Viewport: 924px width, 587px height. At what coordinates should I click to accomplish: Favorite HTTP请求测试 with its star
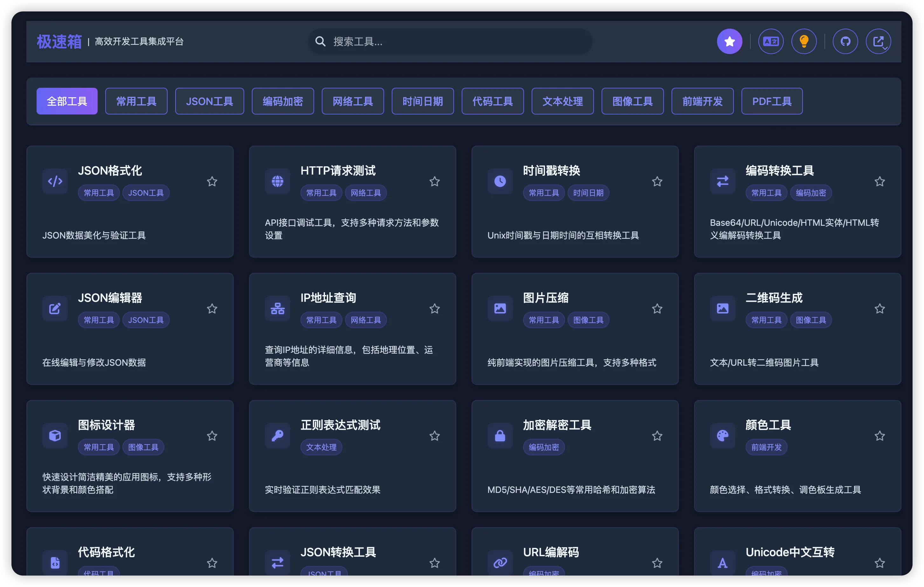coord(435,181)
